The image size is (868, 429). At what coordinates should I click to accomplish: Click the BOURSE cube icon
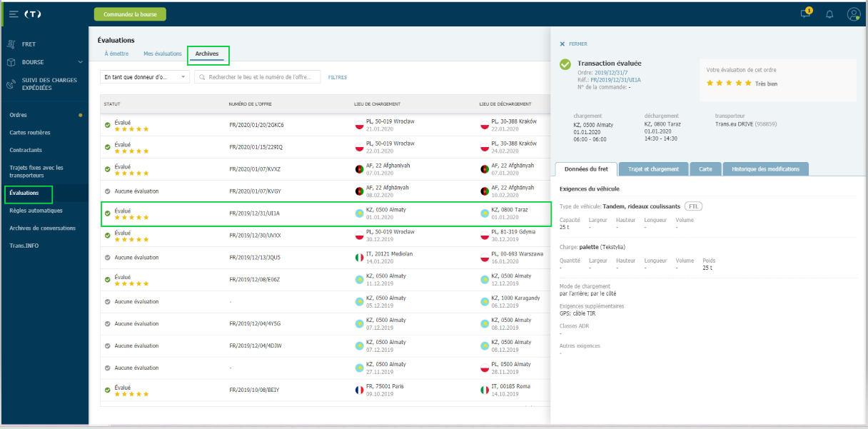(11, 62)
